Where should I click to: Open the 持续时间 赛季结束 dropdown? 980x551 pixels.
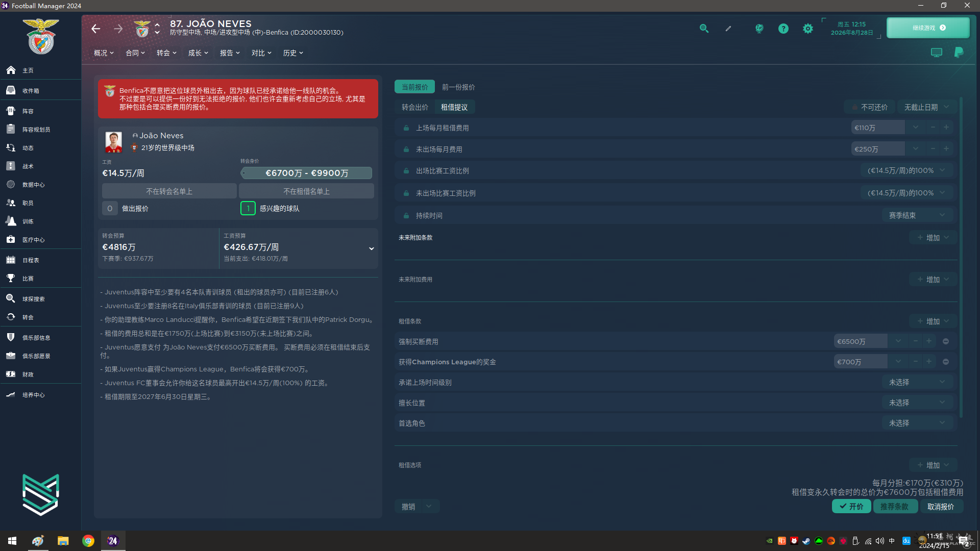917,215
